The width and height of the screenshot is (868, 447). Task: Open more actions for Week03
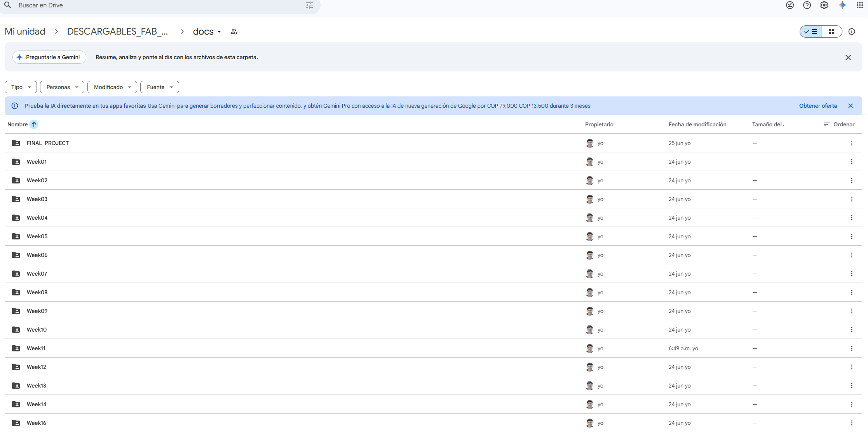pos(852,199)
